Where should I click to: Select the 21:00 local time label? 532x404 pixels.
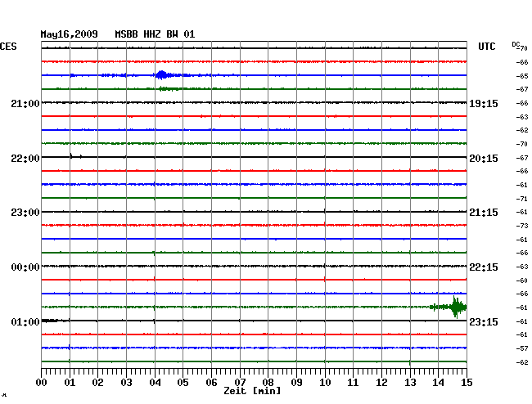[25, 103]
